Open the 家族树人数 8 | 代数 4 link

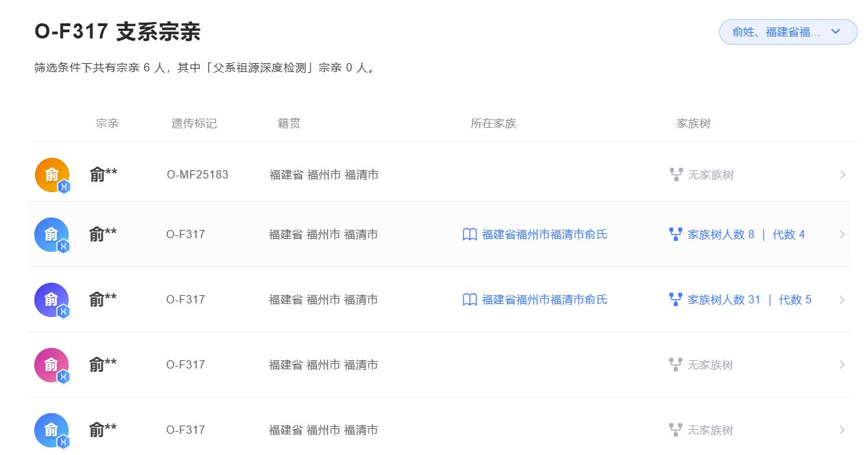point(746,235)
